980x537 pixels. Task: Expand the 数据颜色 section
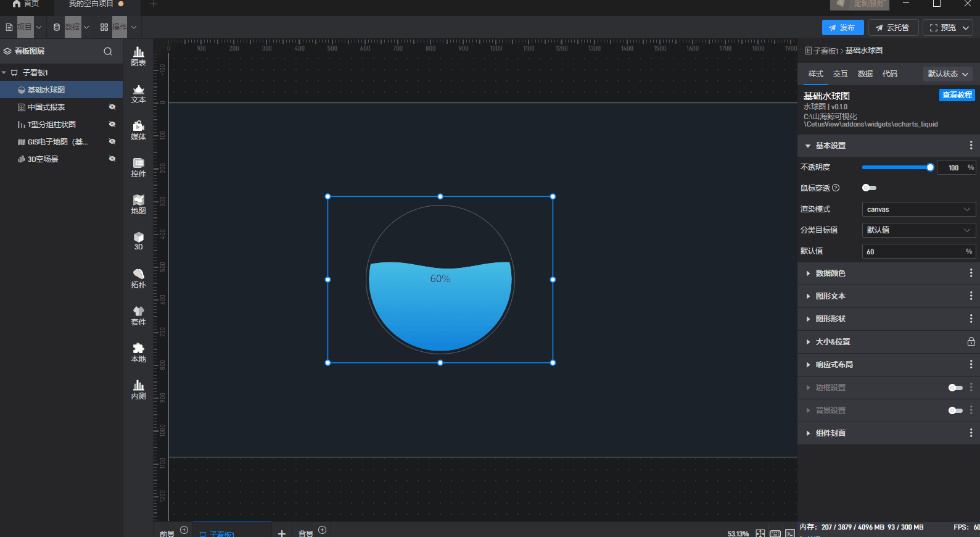click(x=830, y=273)
